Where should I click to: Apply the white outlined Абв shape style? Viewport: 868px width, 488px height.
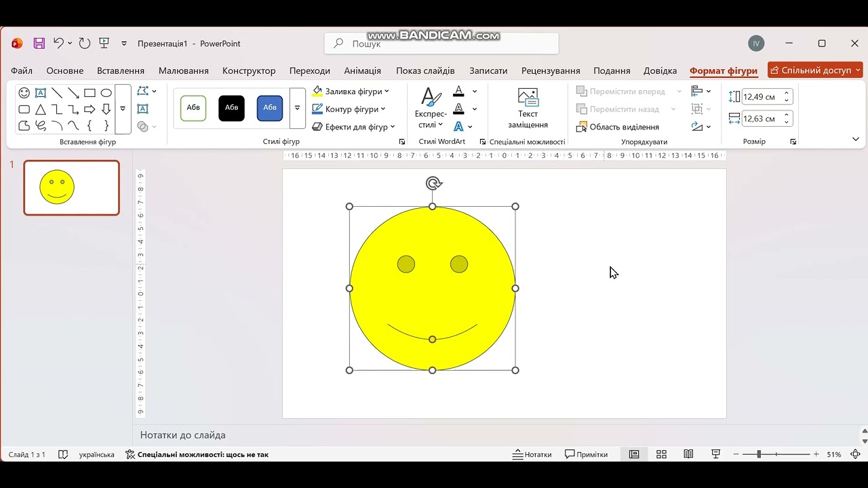193,108
